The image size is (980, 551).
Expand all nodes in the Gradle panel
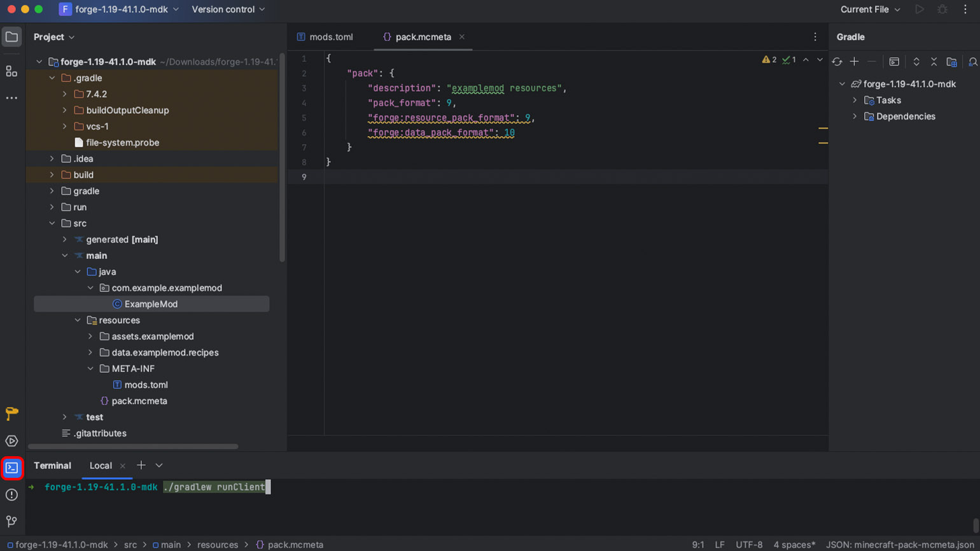[916, 62]
